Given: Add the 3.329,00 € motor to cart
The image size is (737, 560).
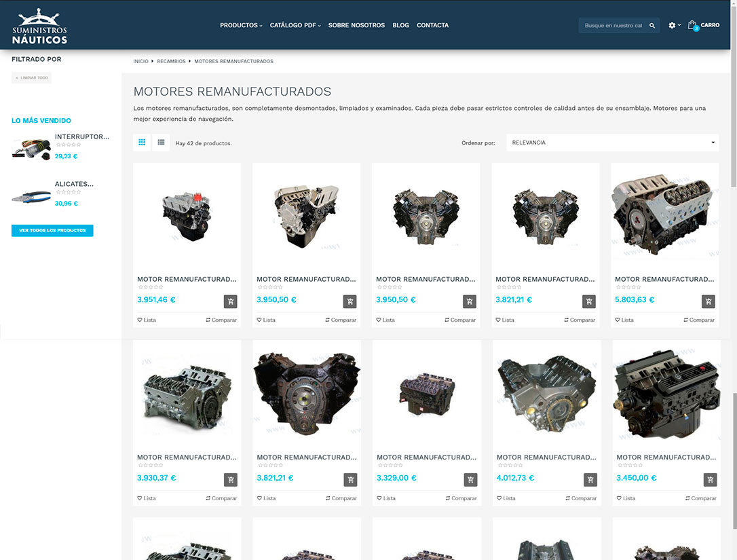Looking at the screenshot, I should point(470,480).
